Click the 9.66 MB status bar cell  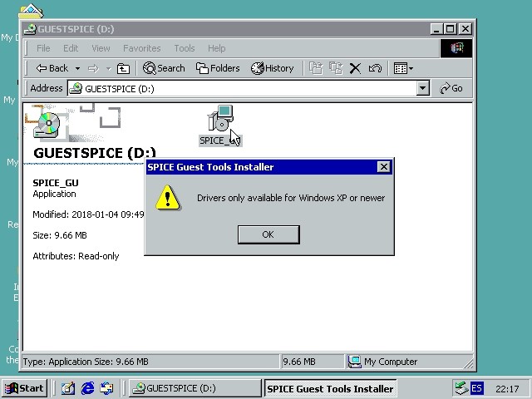point(312,362)
